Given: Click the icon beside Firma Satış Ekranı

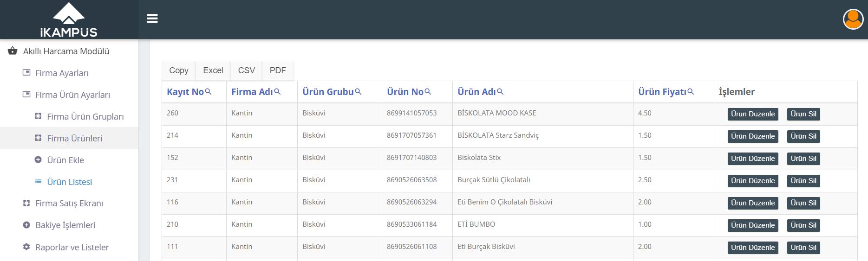Looking at the screenshot, I should coord(26,203).
